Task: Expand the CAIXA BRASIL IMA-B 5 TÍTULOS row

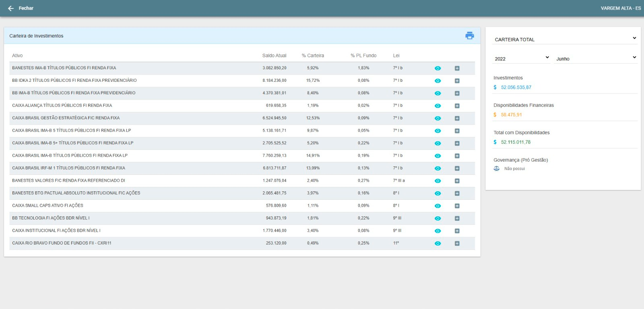Action: click(457, 131)
